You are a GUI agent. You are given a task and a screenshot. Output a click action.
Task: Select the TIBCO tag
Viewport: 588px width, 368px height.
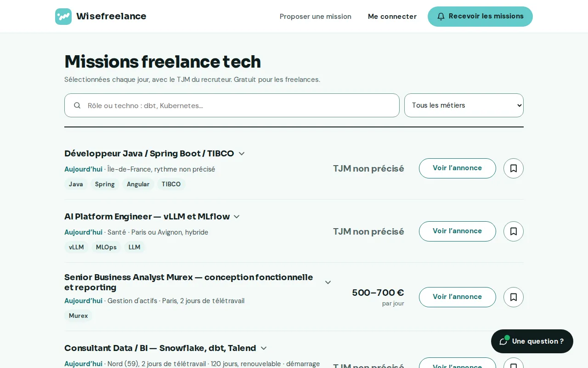click(171, 184)
